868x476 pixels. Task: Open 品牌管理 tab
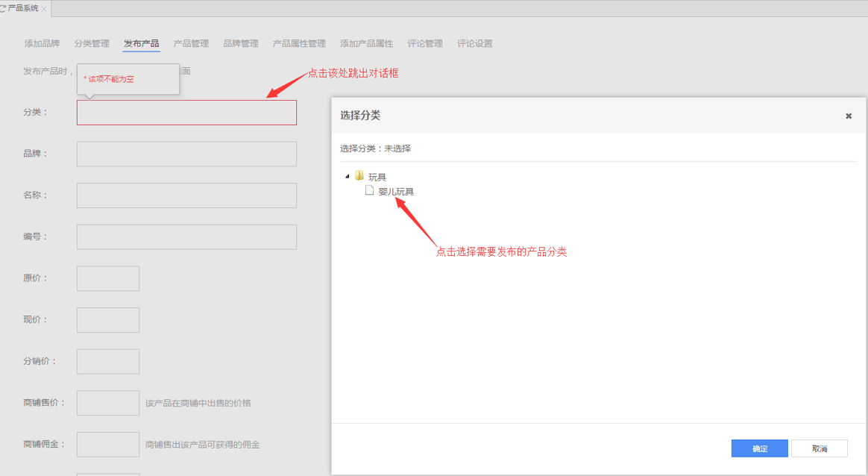point(241,43)
